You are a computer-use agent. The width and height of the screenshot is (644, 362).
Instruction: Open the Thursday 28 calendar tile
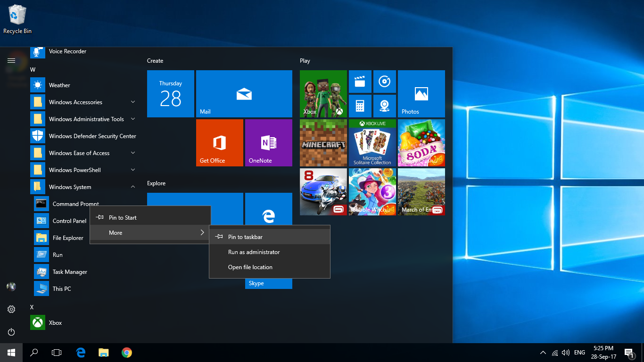pos(171,94)
